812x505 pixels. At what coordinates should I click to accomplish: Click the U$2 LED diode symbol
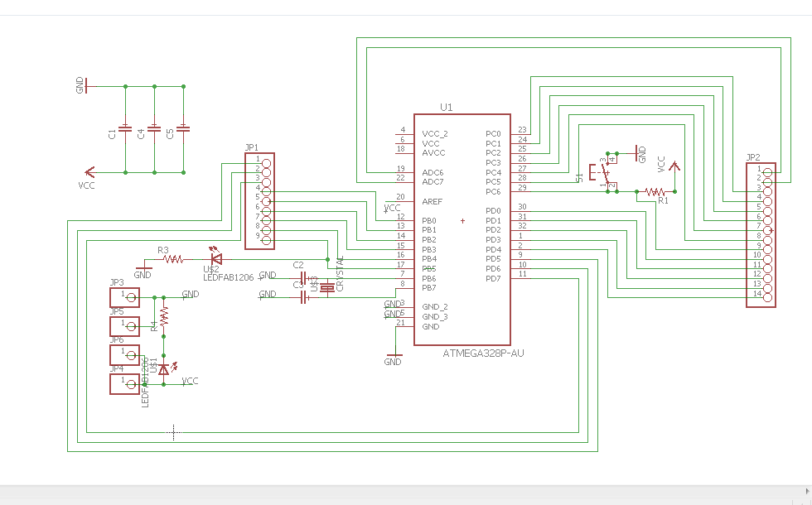tap(216, 257)
